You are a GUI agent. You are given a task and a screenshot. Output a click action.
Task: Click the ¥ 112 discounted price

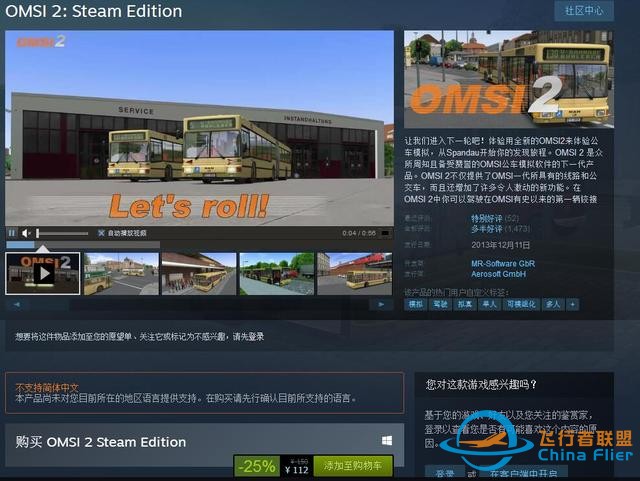(297, 470)
